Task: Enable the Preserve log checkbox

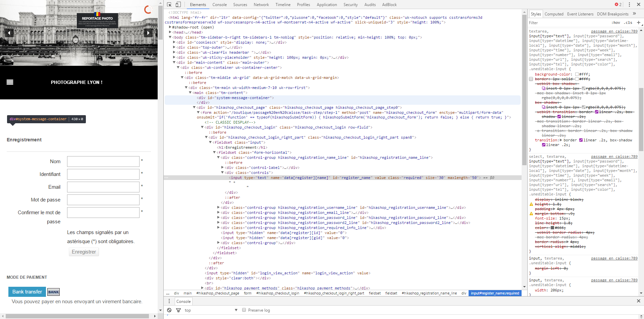Action: pos(244,310)
